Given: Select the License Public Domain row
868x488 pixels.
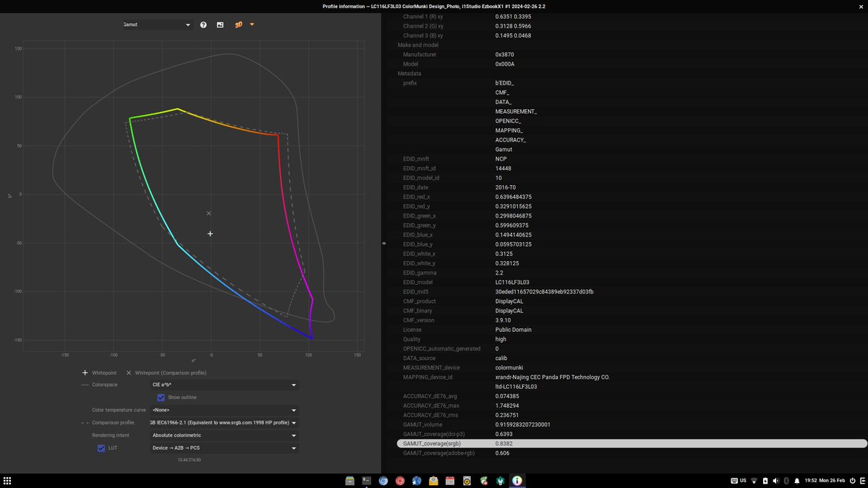Looking at the screenshot, I should [x=631, y=330].
